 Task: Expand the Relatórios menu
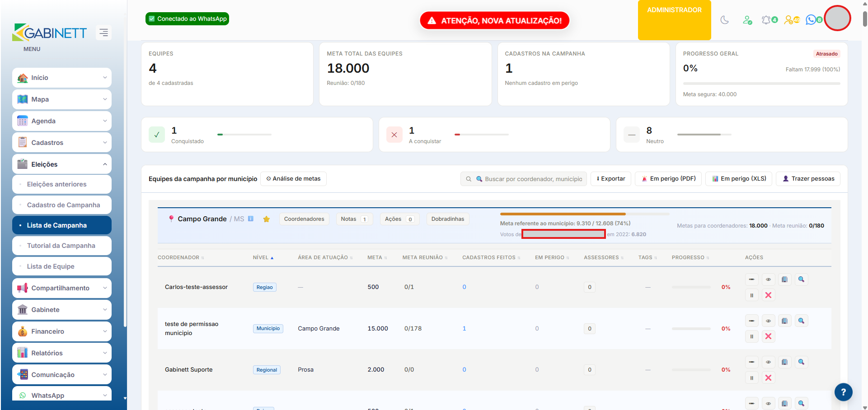[62, 353]
